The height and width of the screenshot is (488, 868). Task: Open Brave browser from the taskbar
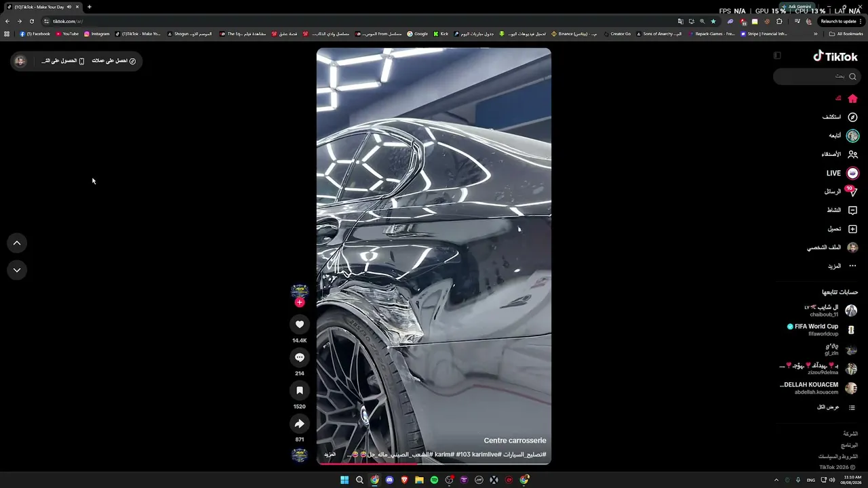pyautogui.click(x=404, y=480)
